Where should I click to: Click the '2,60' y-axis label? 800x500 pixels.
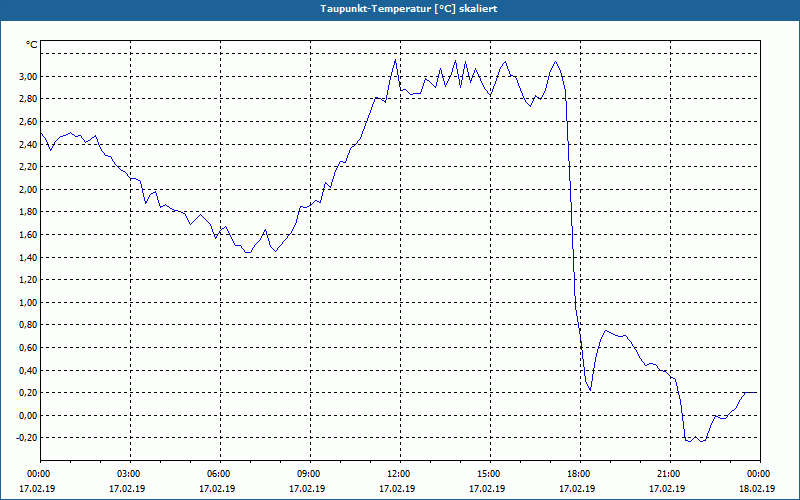pyautogui.click(x=28, y=121)
